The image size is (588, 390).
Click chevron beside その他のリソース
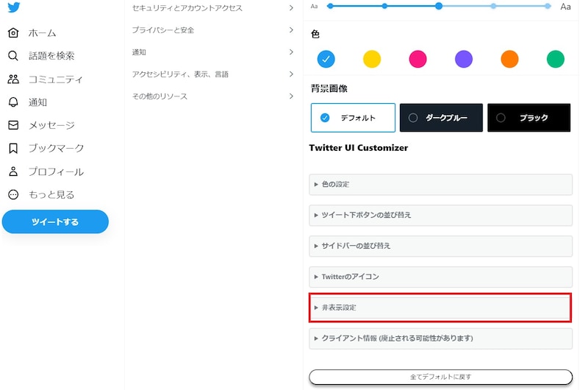[x=291, y=96]
